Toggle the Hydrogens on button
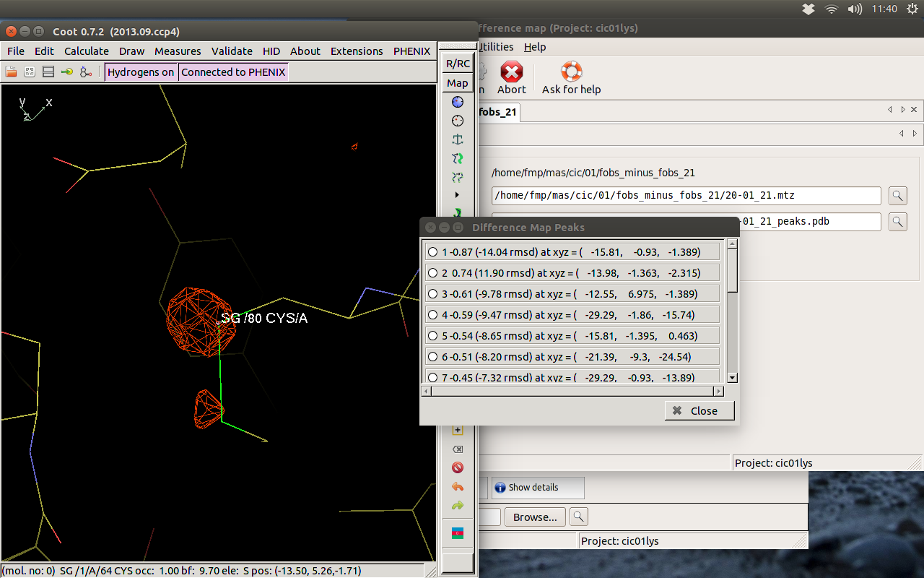The image size is (924, 578). tap(141, 72)
